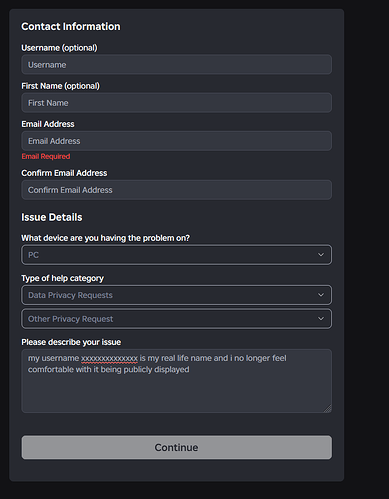Open the Data Privacy Requests dropdown
This screenshot has height=499, width=389.
(x=176, y=295)
